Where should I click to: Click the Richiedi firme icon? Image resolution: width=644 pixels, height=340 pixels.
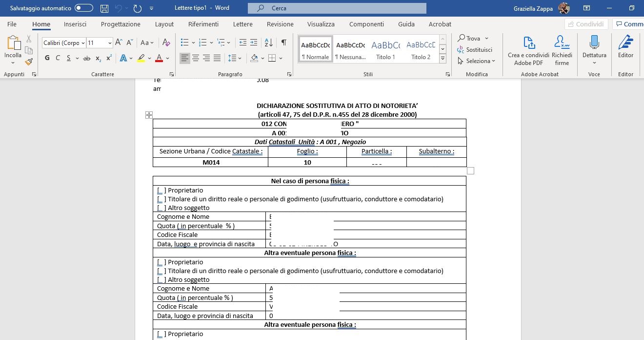click(x=562, y=50)
